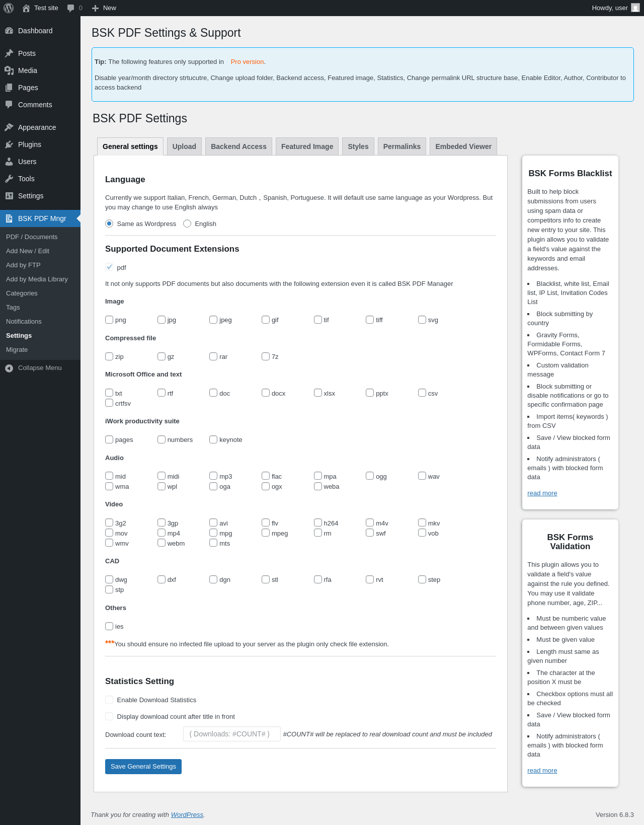Tick the mp4 video extension checkbox
Screen dimensions: 644x825
pos(162,533)
